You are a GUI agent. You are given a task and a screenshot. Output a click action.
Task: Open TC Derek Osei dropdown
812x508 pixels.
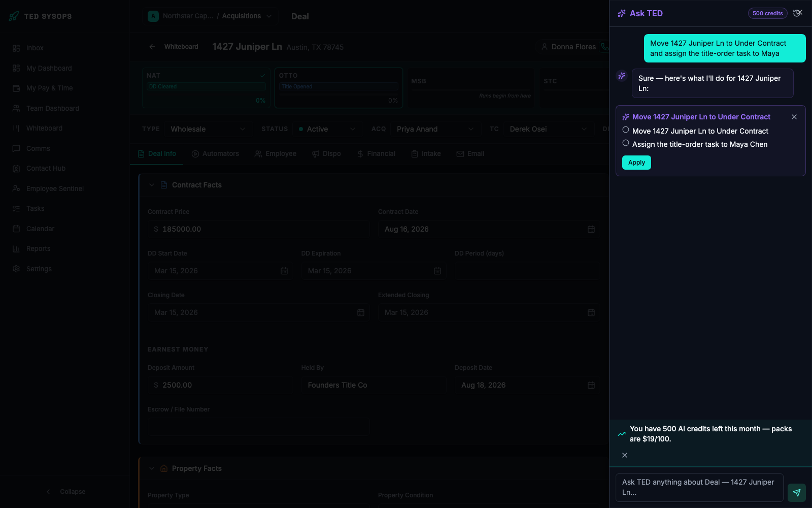[548, 129]
